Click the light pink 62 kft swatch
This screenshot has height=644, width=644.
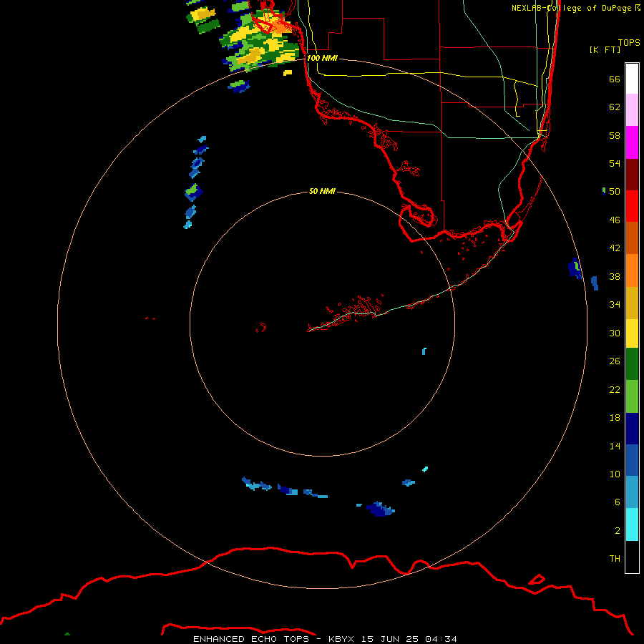tap(632, 110)
